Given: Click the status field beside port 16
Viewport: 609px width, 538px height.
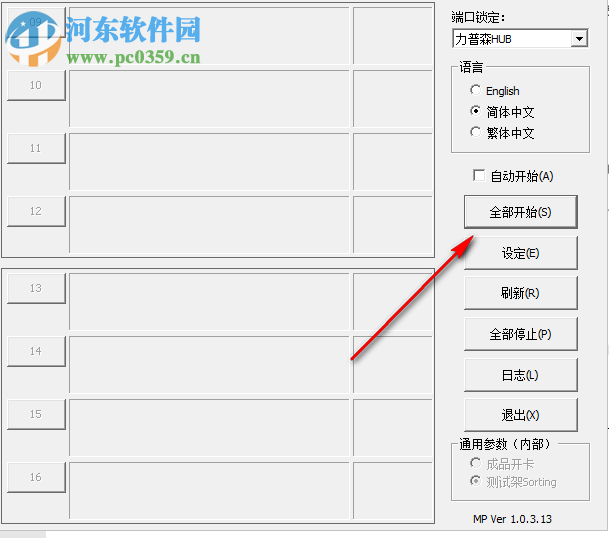Looking at the screenshot, I should (209, 490).
